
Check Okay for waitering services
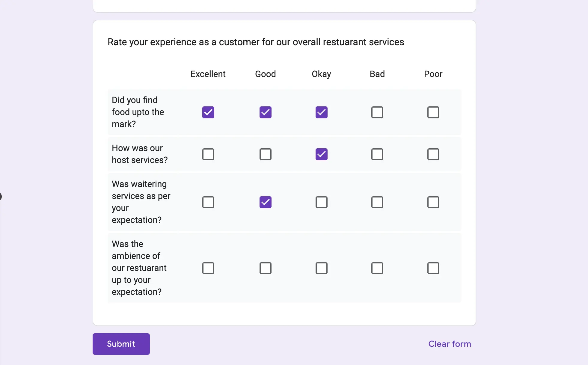coord(321,202)
